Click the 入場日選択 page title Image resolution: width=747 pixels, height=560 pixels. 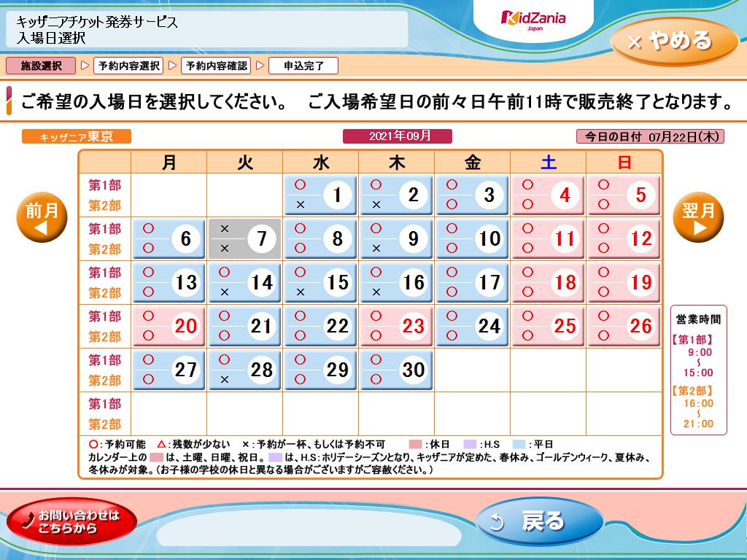pyautogui.click(x=51, y=38)
